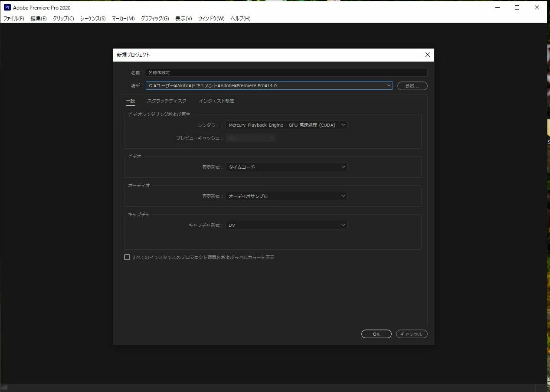Open the ファイル(F) menu

(14, 19)
